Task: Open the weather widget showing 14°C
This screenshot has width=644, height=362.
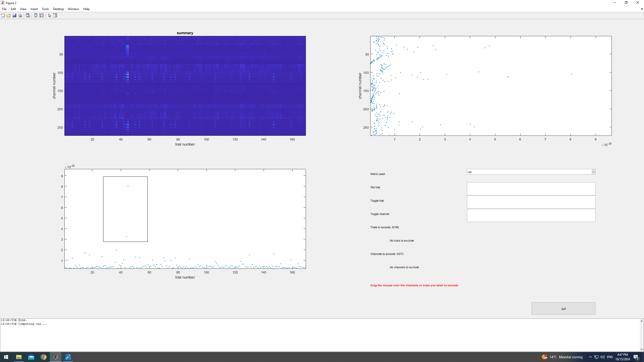Action: click(562, 357)
